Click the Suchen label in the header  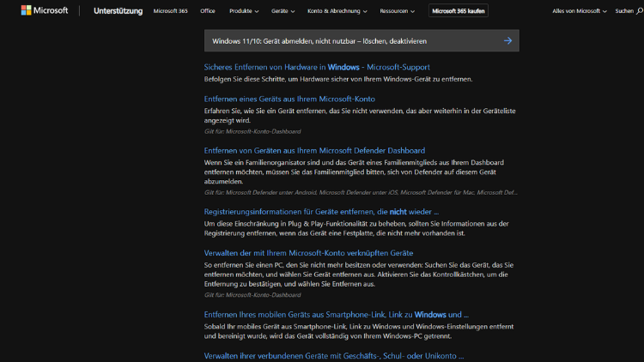click(624, 11)
